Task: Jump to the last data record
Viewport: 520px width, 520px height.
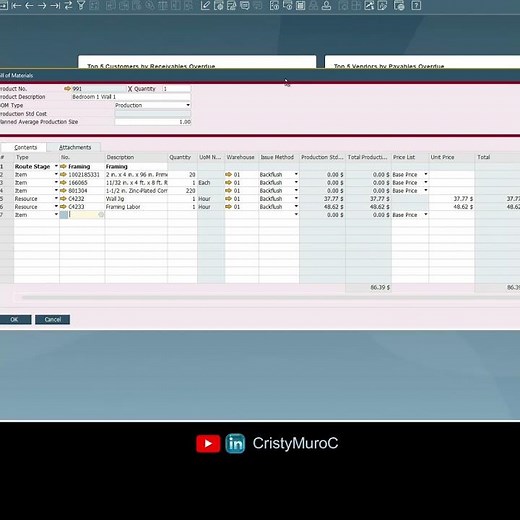Action: click(55, 5)
